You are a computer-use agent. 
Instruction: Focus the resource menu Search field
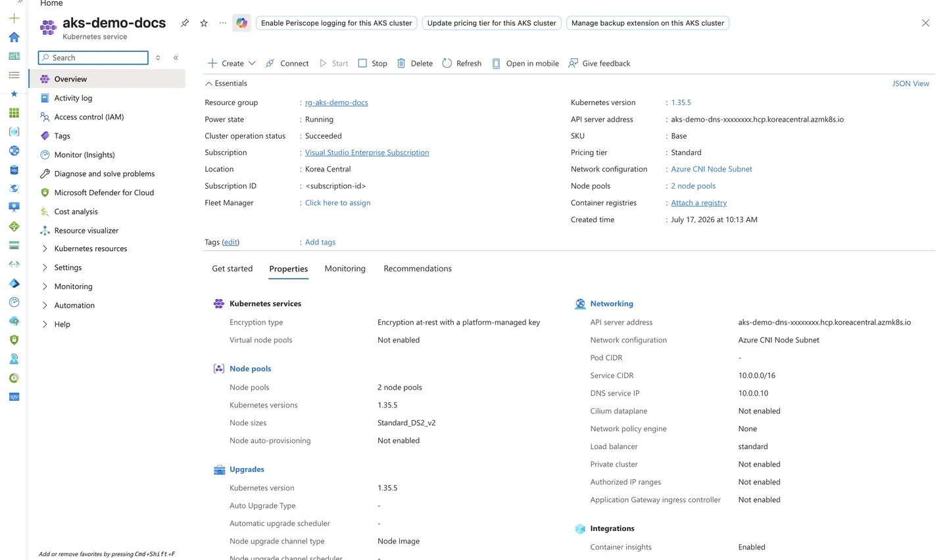coord(93,58)
